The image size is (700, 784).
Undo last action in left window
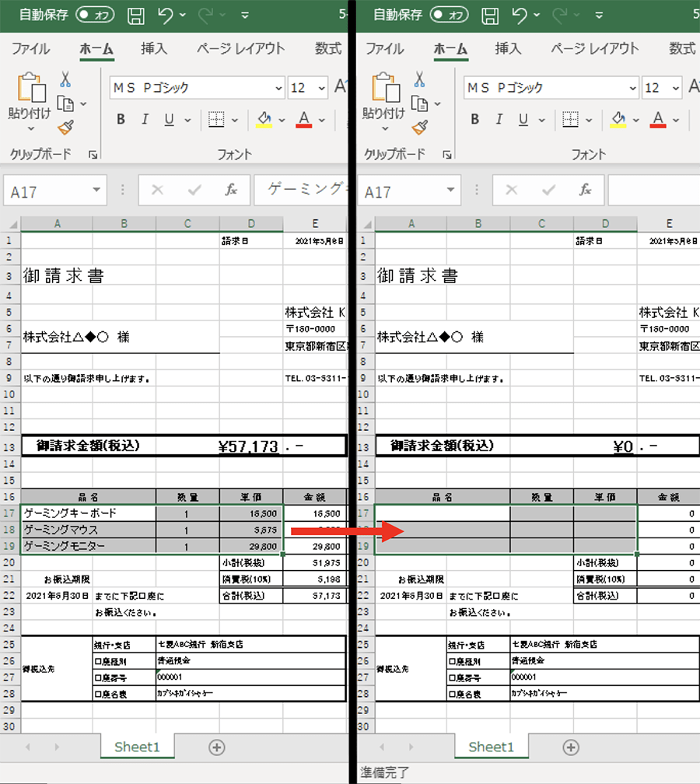pyautogui.click(x=166, y=15)
